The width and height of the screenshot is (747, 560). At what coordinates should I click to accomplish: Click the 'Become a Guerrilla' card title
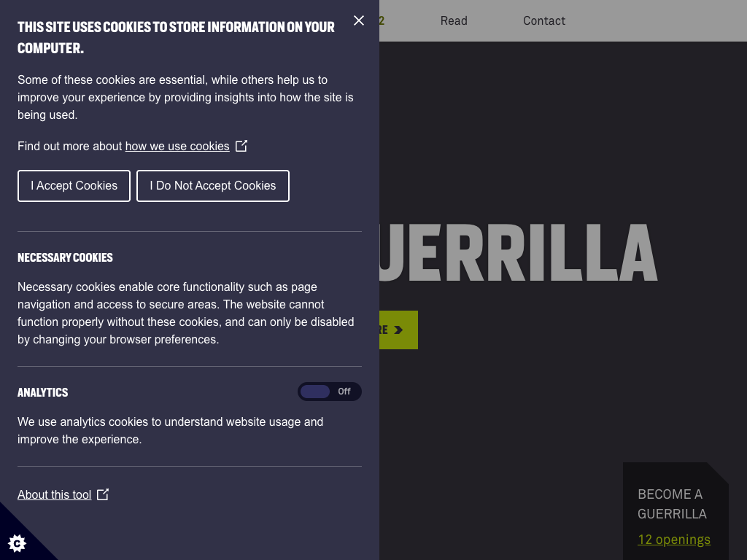[x=671, y=504]
